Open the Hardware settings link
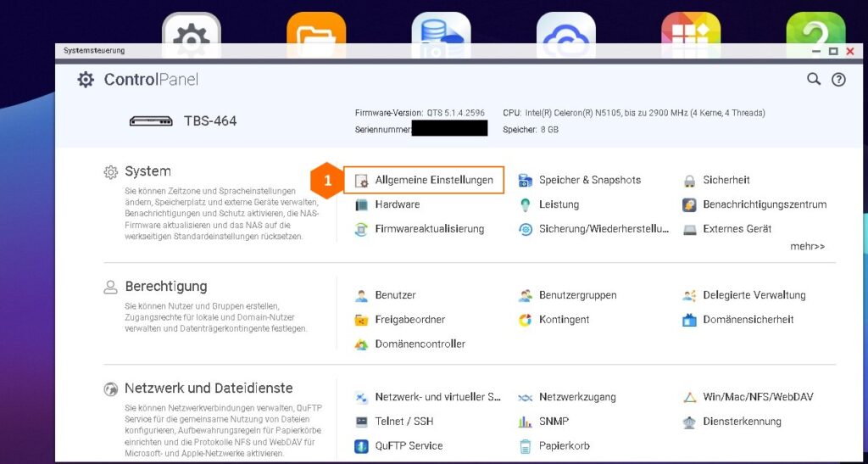Image resolution: width=868 pixels, height=464 pixels. click(398, 204)
